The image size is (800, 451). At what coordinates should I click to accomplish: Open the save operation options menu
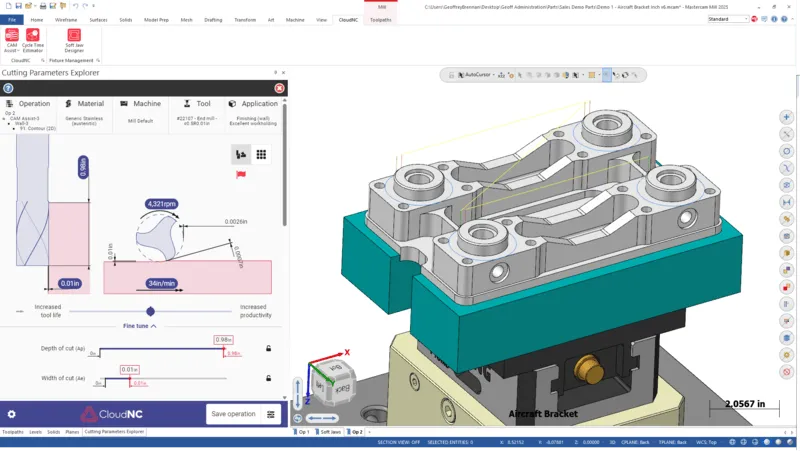click(270, 414)
